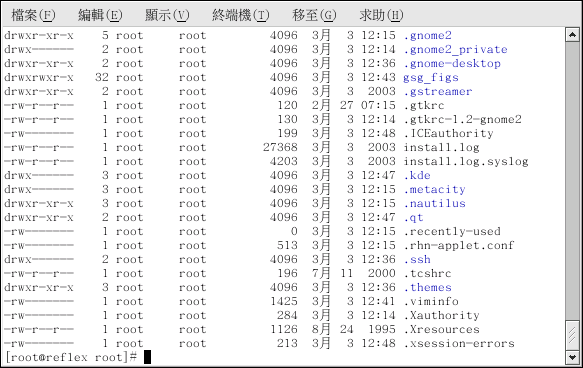This screenshot has height=368, width=583.
Task: Open the 編輯(E) menu
Action: [100, 15]
